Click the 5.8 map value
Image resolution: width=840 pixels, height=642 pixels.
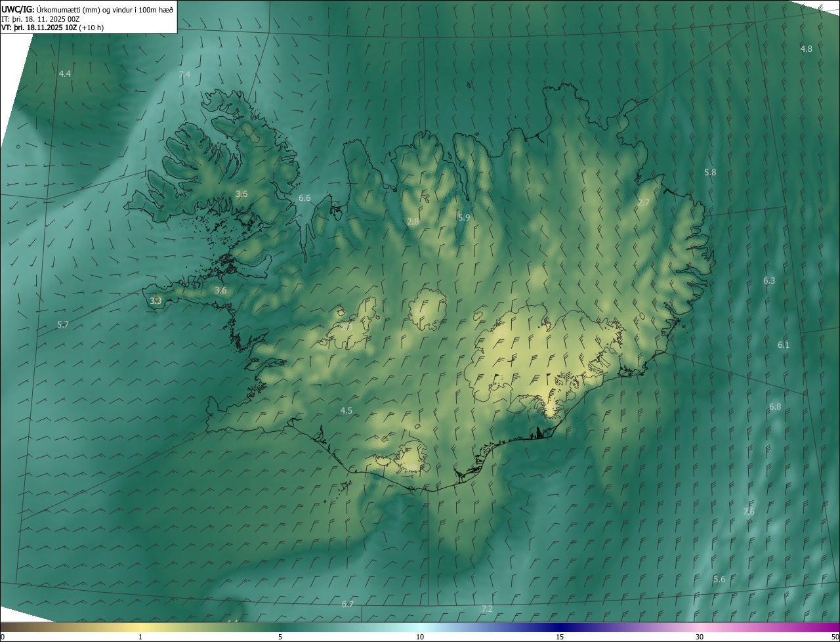(710, 172)
